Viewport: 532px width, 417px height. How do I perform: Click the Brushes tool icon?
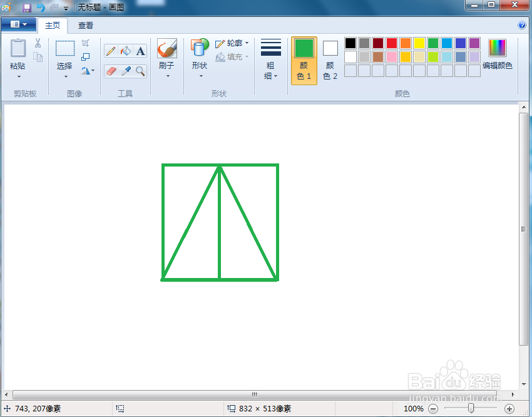[x=166, y=48]
